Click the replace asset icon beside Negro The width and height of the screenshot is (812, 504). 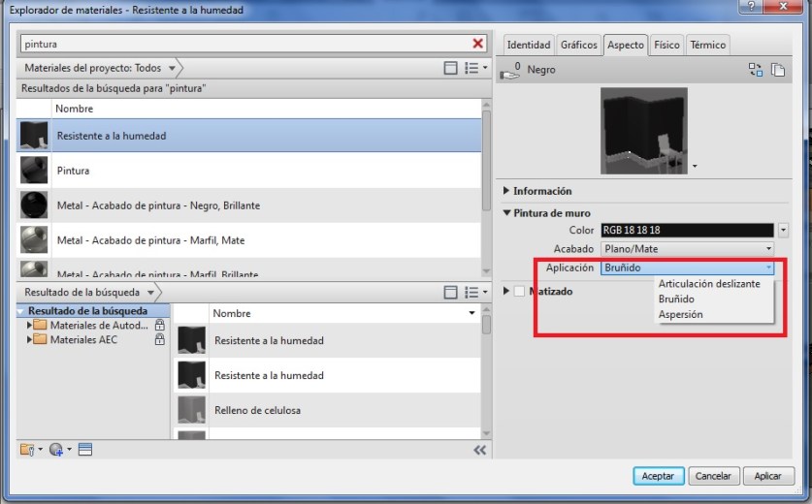(x=755, y=70)
